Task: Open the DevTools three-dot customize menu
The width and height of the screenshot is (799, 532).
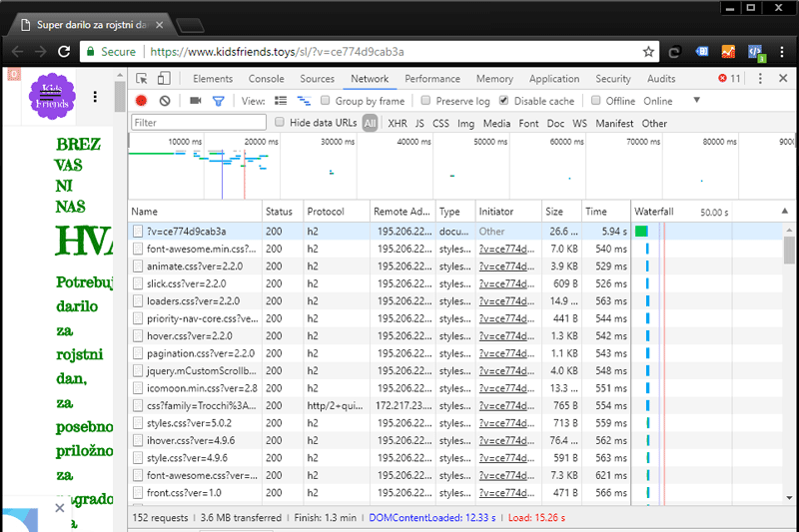Action: pyautogui.click(x=760, y=79)
